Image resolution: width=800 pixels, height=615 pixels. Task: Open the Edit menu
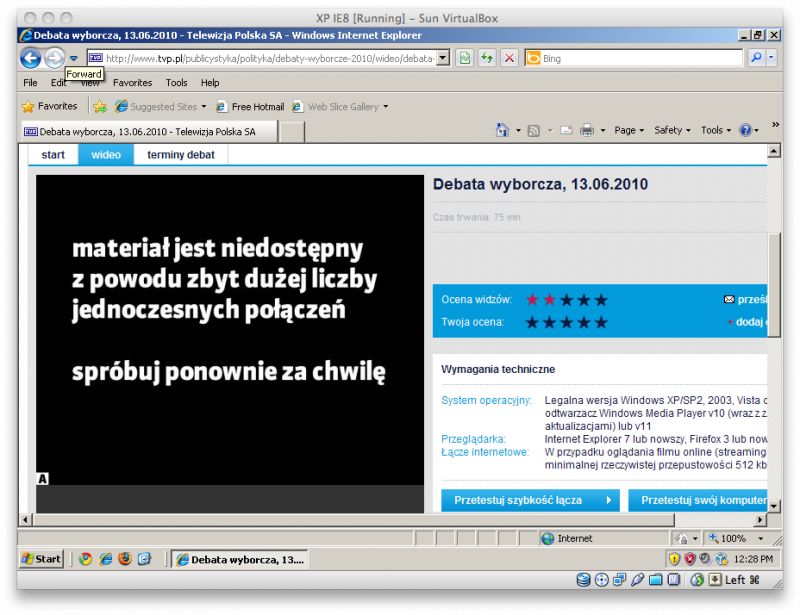58,83
